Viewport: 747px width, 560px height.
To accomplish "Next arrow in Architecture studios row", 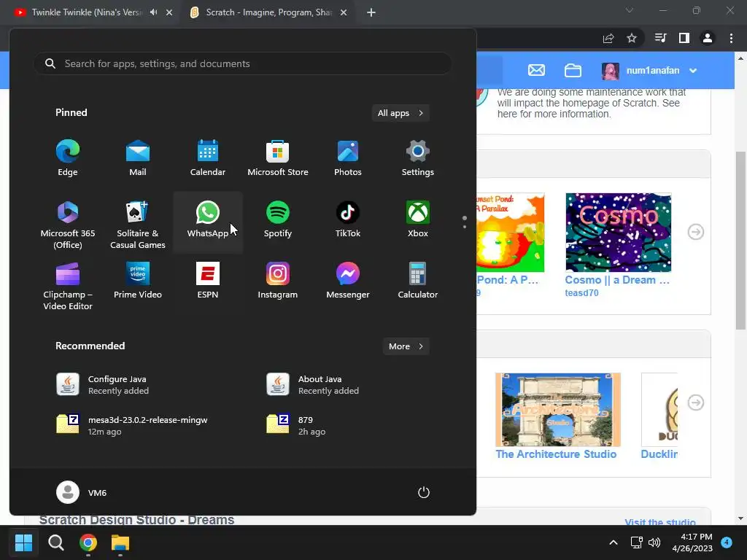I will (695, 402).
